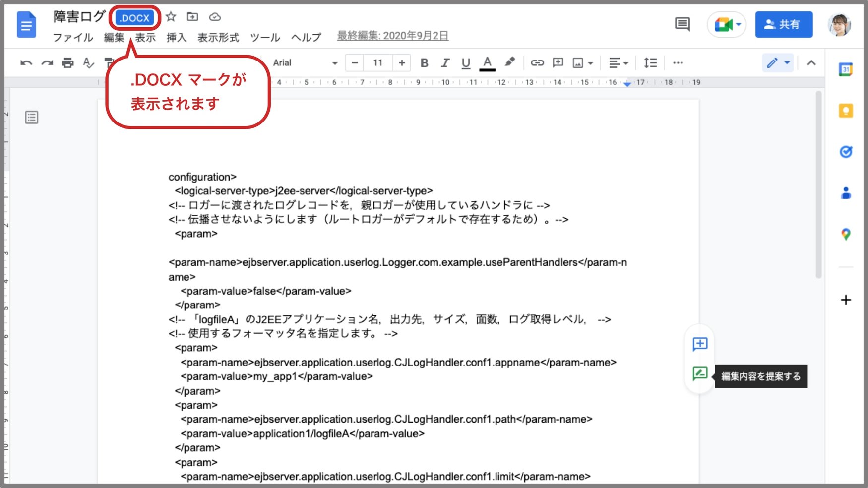Viewport: 868px width, 488px height.
Task: Open the Google Calendar sidebar
Action: click(x=846, y=69)
